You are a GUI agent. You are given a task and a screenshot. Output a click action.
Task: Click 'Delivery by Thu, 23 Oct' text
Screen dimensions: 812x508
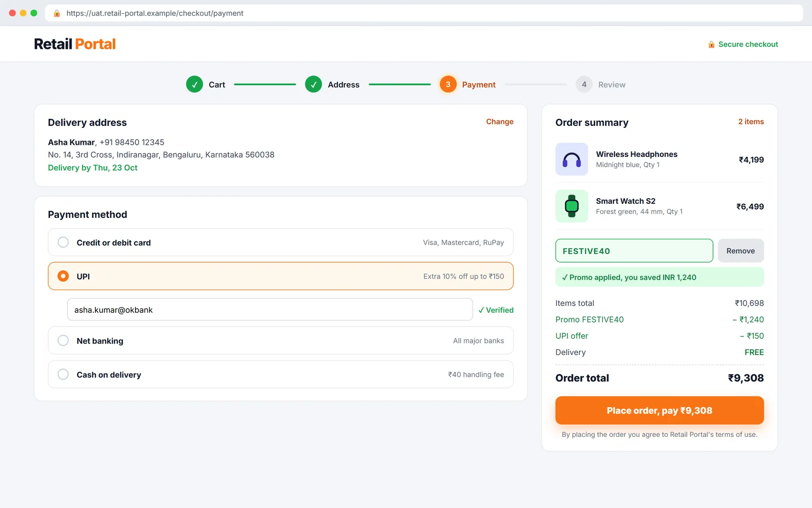point(92,168)
